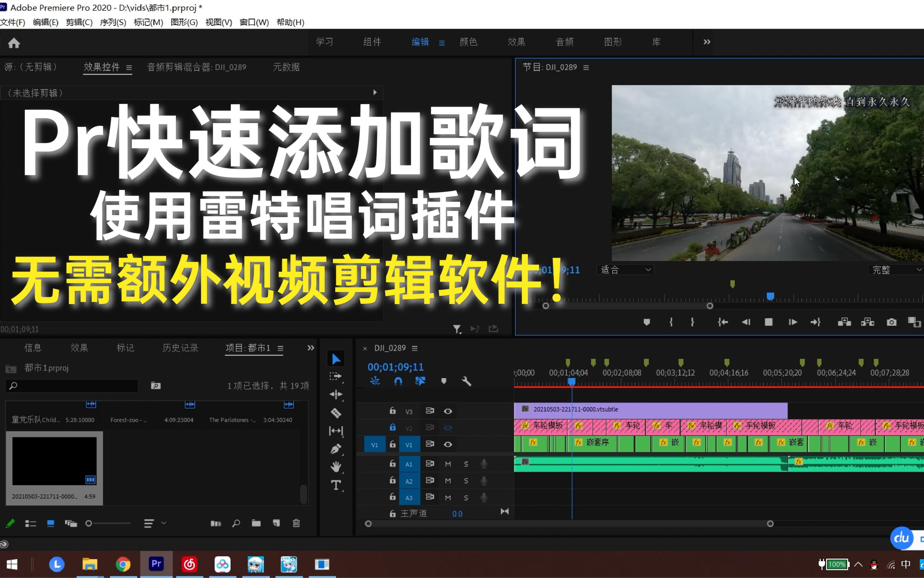Mute audio track A1
This screenshot has width=924, height=578.
coord(448,464)
